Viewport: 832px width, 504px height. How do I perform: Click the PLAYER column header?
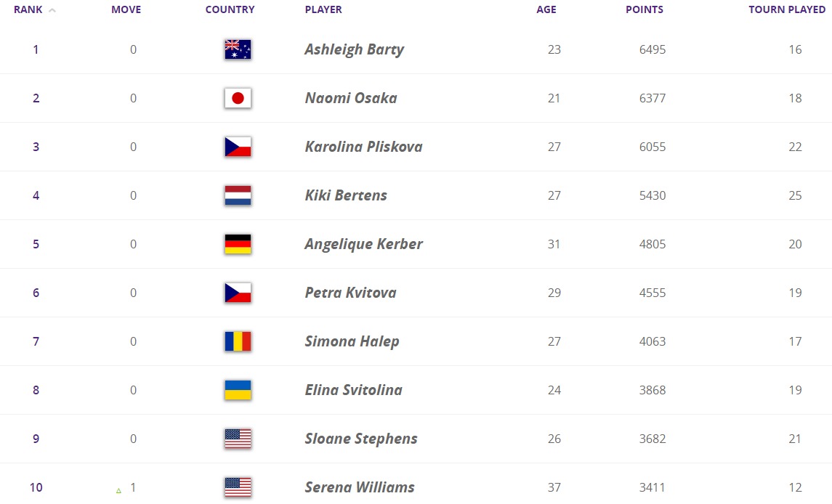pos(323,9)
